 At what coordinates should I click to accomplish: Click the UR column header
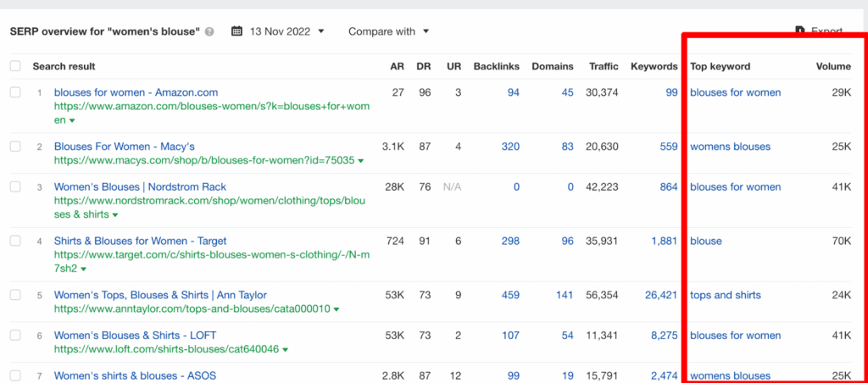[x=454, y=66]
